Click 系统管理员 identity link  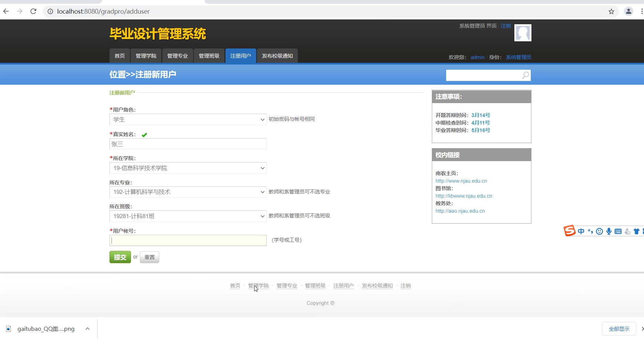518,57
